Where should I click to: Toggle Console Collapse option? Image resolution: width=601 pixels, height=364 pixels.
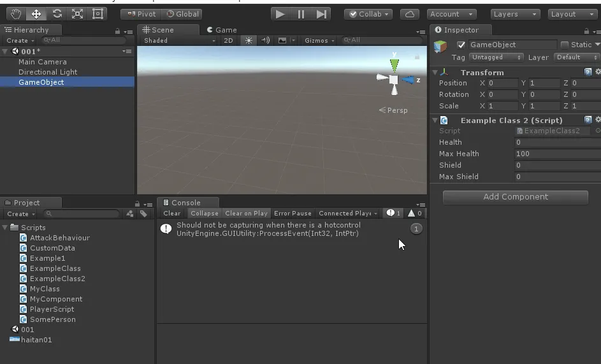coord(205,214)
